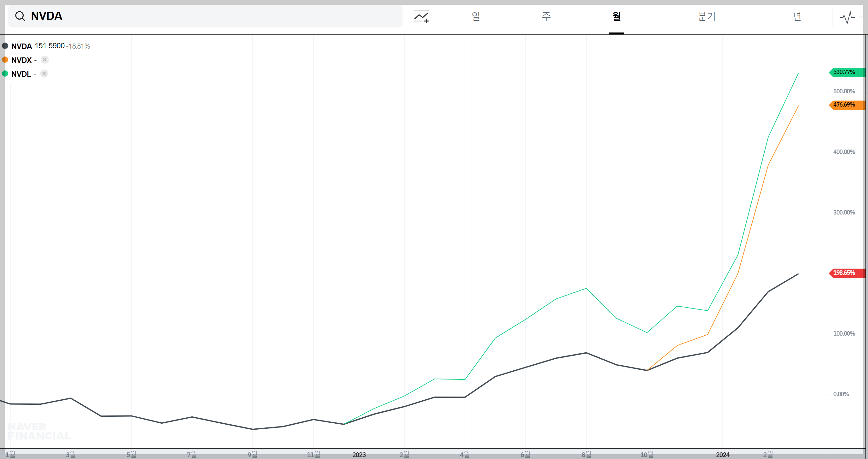This screenshot has height=459, width=868.
Task: Switch to the 년 (yearly) tab
Action: 797,16
